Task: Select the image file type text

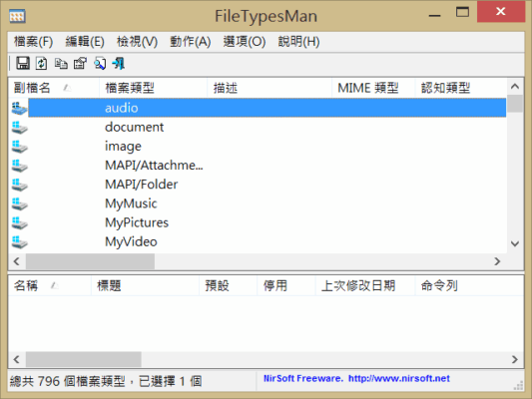Action: pyautogui.click(x=123, y=147)
